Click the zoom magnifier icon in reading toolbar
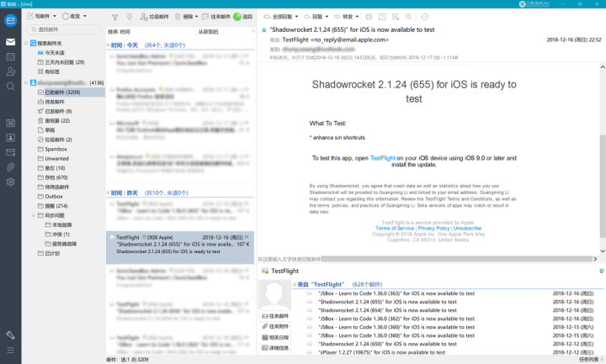Viewport: 606px width, 364px height. [408, 17]
